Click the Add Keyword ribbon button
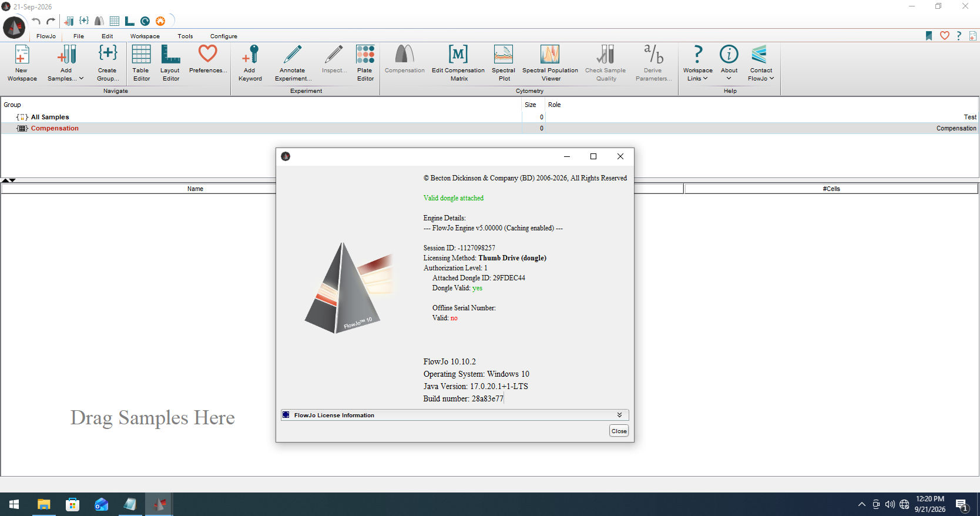 point(250,63)
